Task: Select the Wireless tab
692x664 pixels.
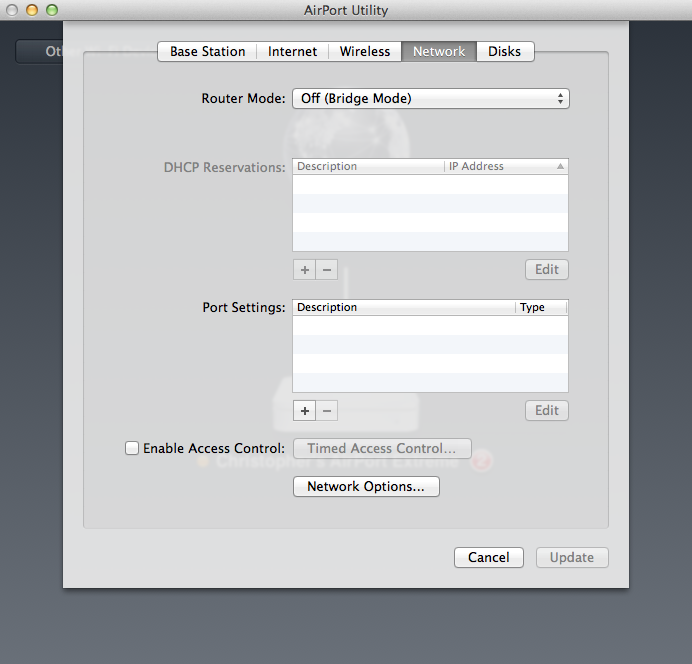Action: point(365,52)
